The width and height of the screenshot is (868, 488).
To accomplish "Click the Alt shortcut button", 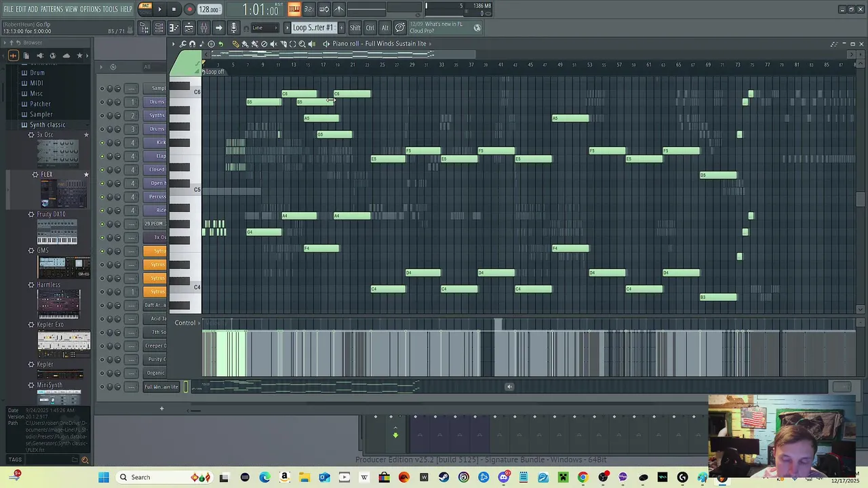I will [x=385, y=28].
